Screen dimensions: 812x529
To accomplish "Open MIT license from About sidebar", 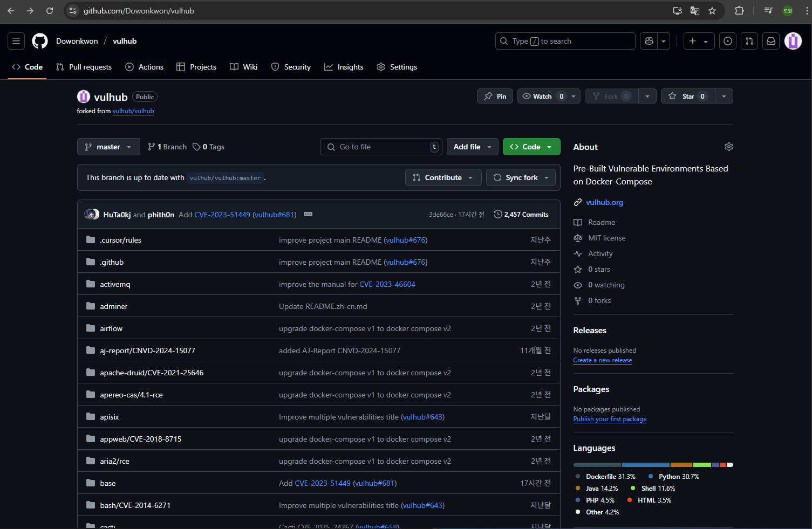I will click(607, 238).
